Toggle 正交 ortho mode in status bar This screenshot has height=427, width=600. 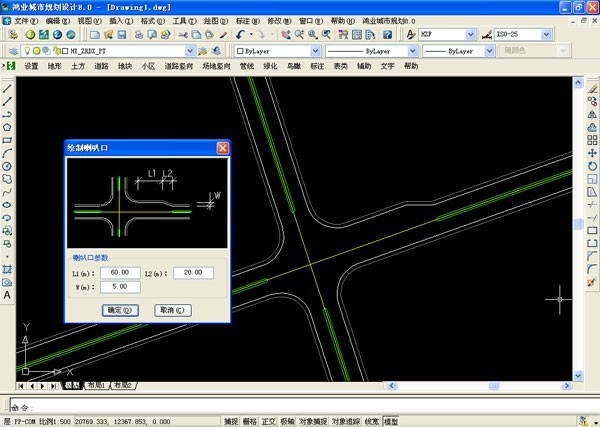pos(268,422)
